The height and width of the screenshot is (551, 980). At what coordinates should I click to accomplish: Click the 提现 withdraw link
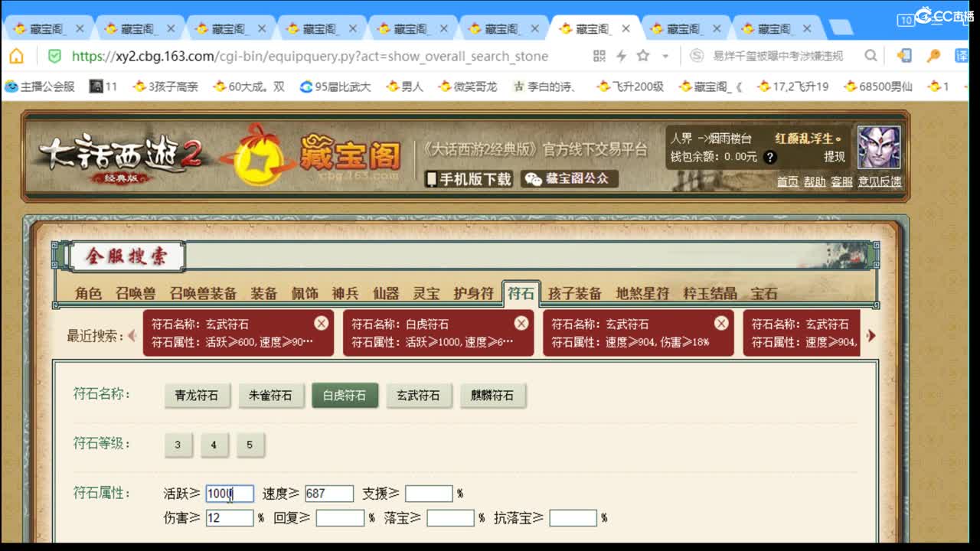[x=835, y=157]
